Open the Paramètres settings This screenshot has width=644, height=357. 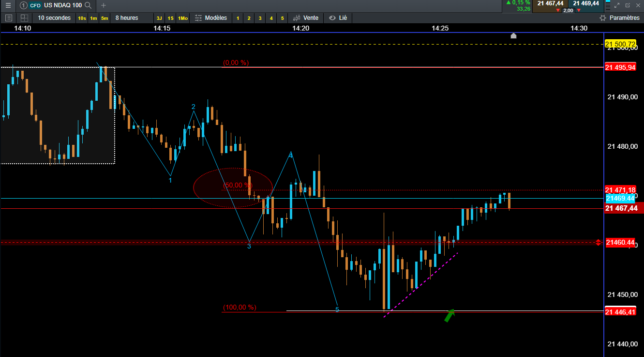[x=619, y=18]
